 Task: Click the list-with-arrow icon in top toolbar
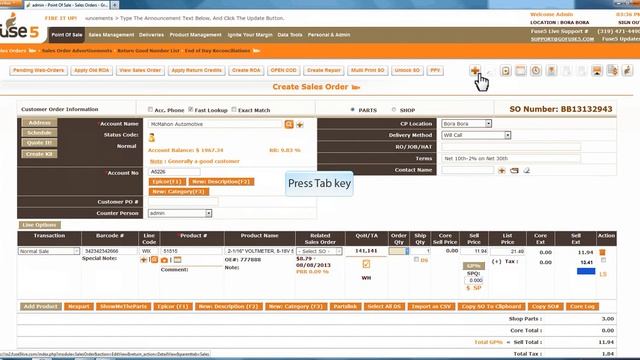click(612, 71)
